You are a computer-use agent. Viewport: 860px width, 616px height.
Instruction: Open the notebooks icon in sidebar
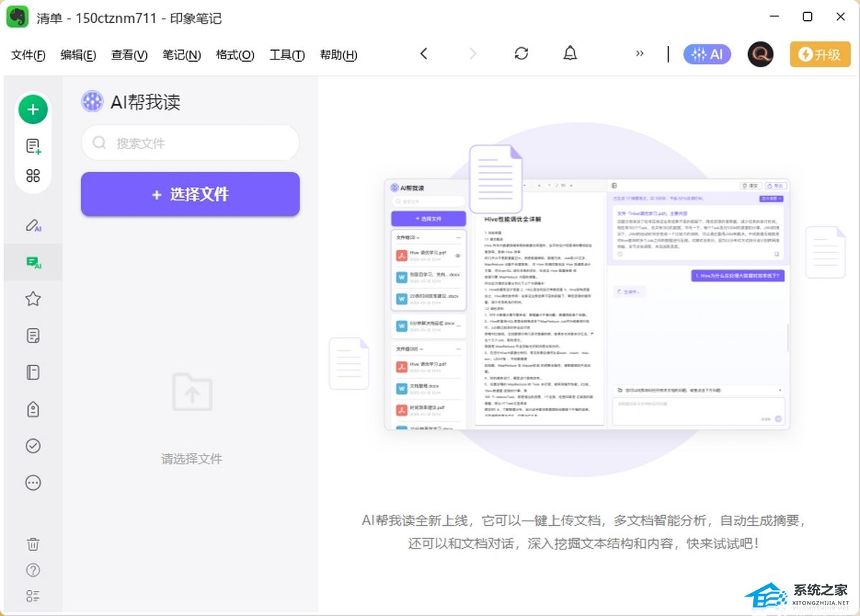point(33,372)
